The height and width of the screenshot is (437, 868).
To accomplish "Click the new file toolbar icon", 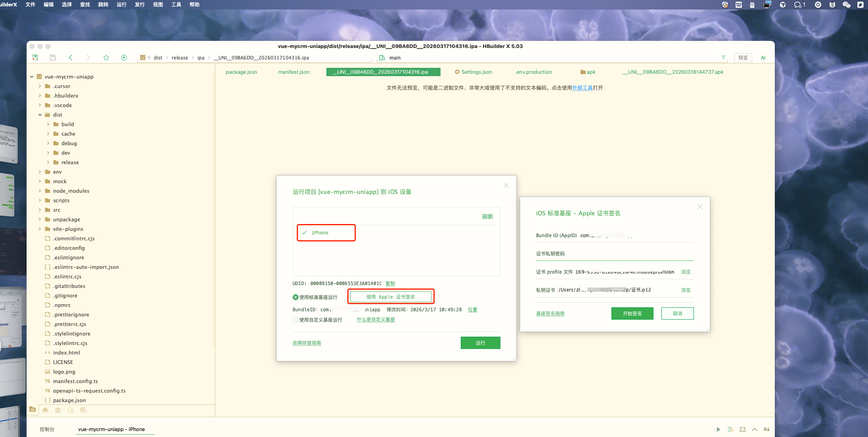I will tap(35, 57).
